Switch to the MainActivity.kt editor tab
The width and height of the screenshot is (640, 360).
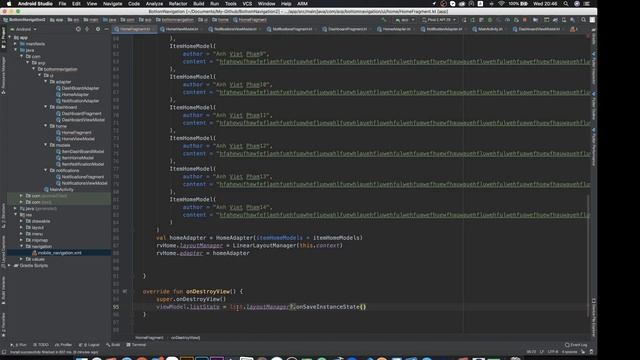pyautogui.click(x=489, y=29)
